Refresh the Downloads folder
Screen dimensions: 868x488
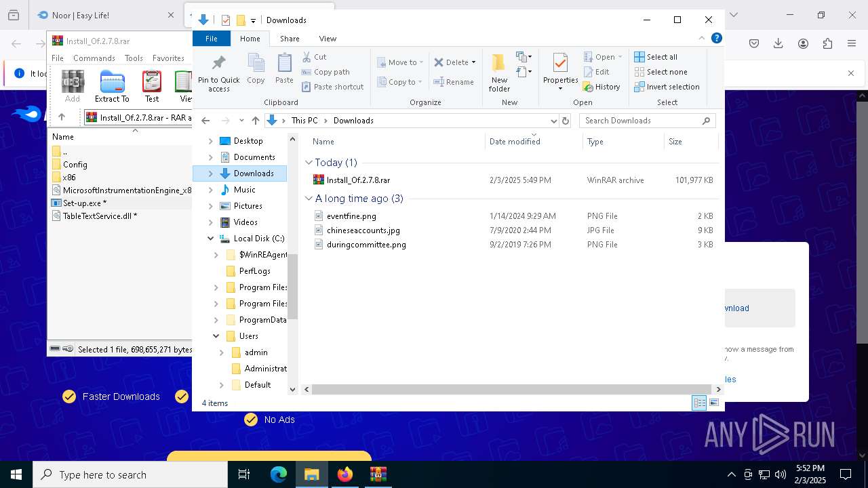(x=565, y=121)
